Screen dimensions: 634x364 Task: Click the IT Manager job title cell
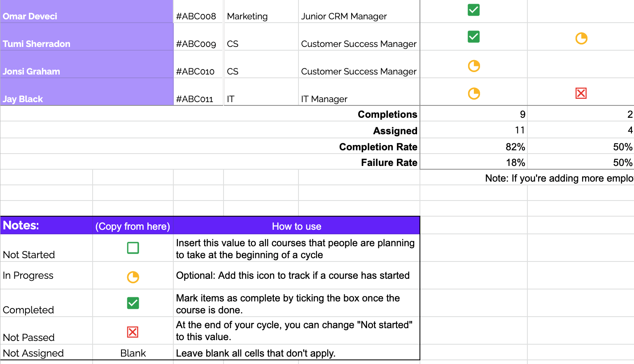coord(358,99)
